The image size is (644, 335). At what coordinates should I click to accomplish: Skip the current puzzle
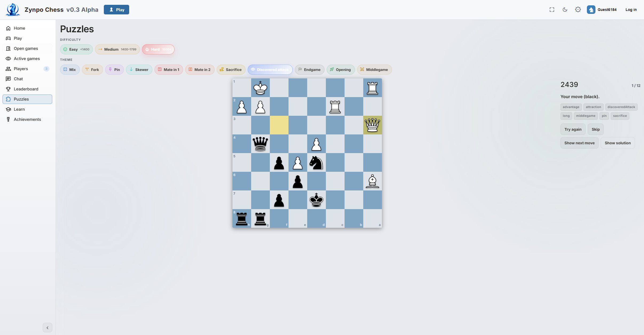tap(595, 129)
